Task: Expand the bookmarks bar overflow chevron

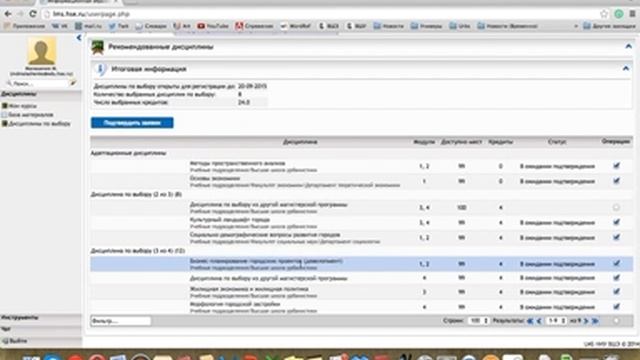Action: (576, 26)
